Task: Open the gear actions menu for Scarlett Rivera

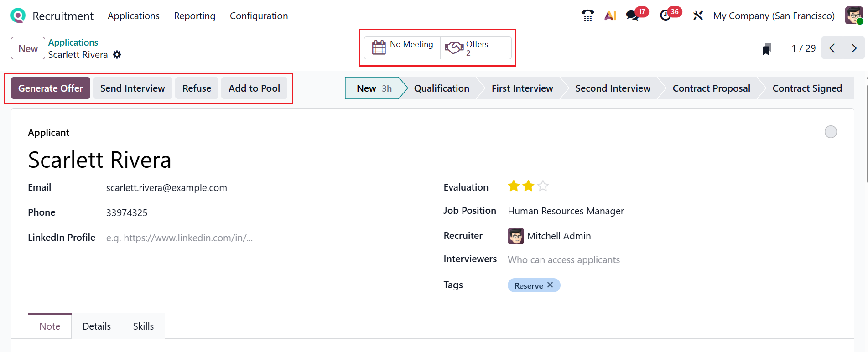Action: point(117,55)
